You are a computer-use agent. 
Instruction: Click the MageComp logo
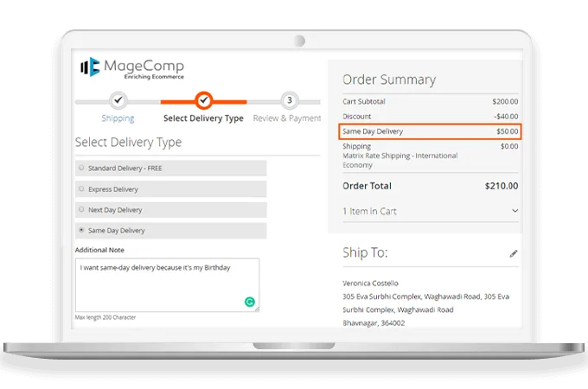tap(131, 67)
